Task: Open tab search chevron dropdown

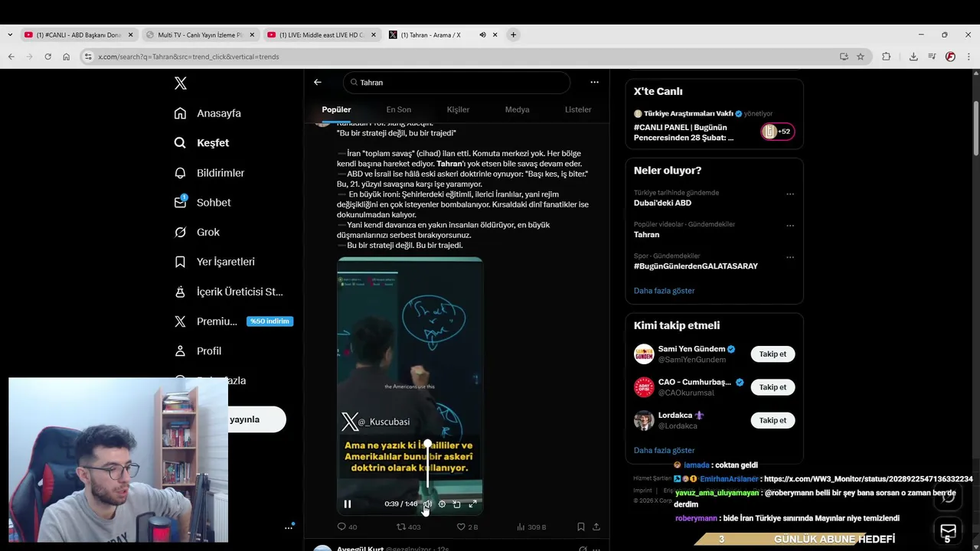Action: [9, 34]
